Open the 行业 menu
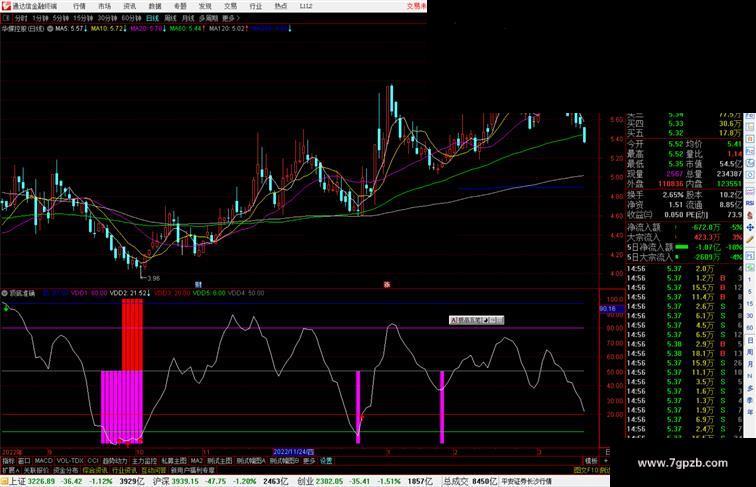The height and width of the screenshot is (487, 756). coord(256,6)
